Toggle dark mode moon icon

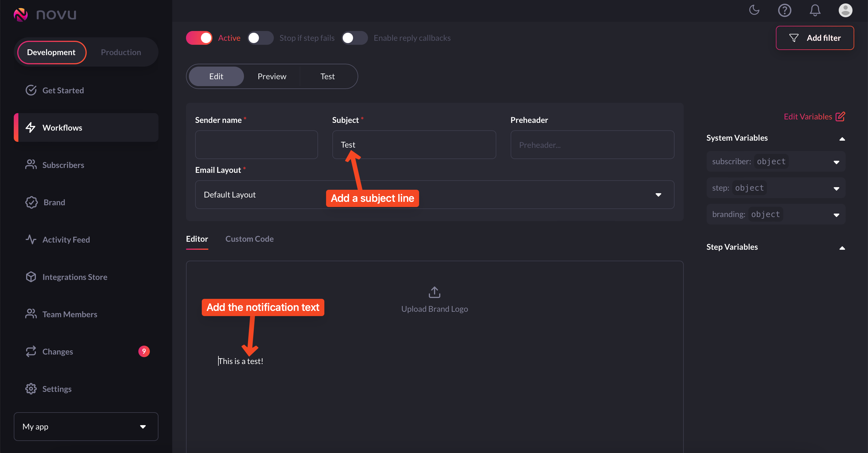coord(754,10)
